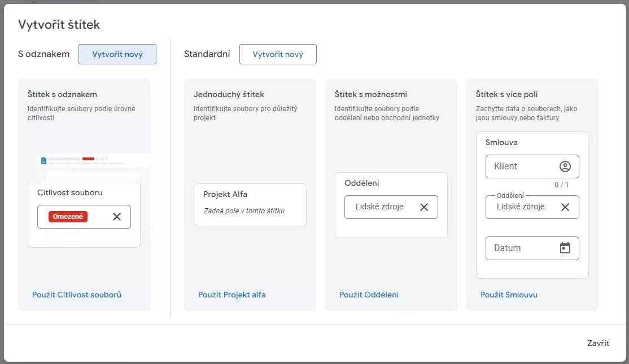Viewport: 629px width, 364px height.
Task: Open the calendar icon in the Datum field
Action: (x=565, y=248)
